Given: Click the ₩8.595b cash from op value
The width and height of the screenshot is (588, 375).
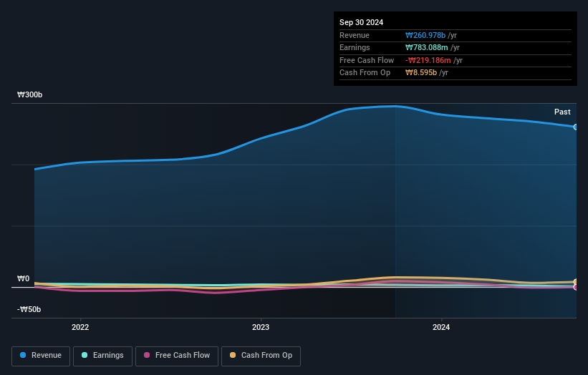Looking at the screenshot, I should click(421, 73).
